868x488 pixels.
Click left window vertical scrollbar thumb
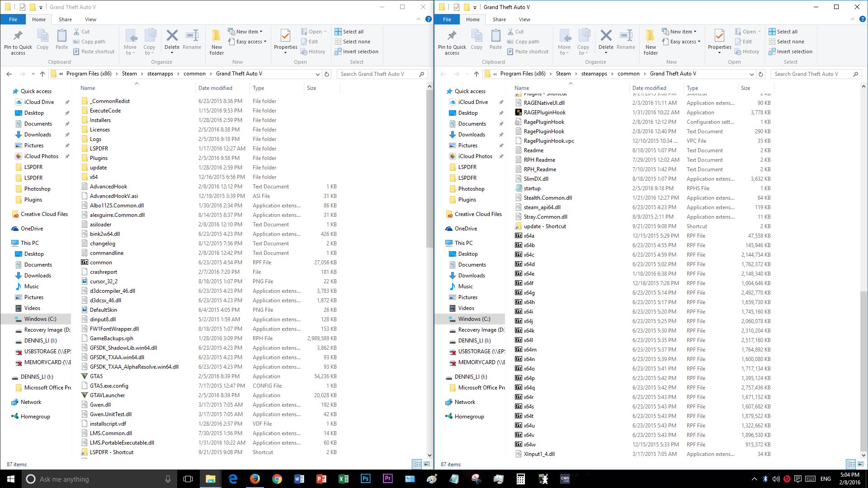click(x=429, y=167)
